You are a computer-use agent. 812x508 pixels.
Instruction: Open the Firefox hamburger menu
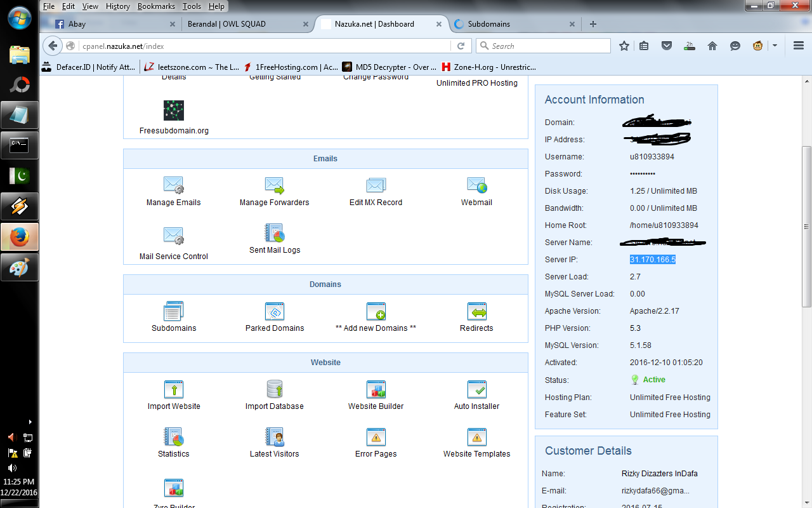(799, 46)
